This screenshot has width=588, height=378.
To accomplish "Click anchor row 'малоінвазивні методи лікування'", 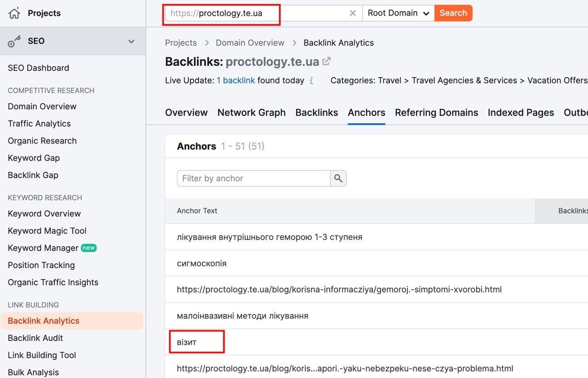I will [x=243, y=316].
